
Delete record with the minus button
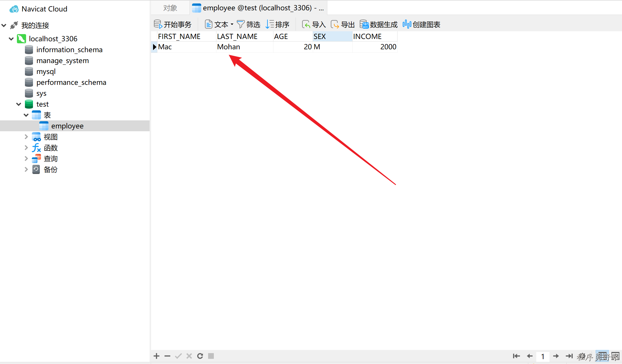click(167, 356)
